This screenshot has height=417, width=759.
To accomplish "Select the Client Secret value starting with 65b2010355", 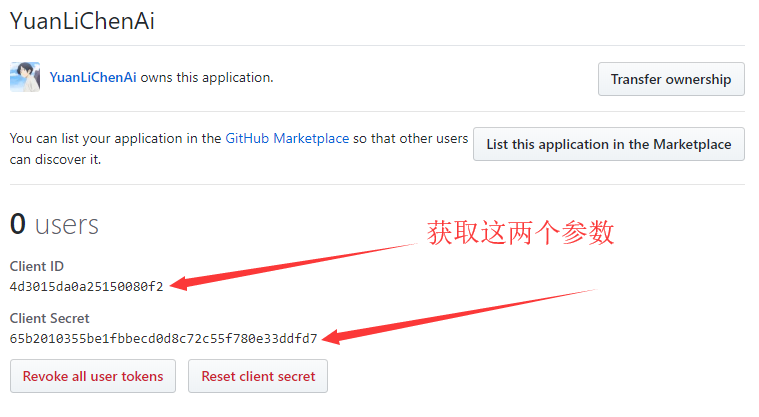I will [163, 338].
